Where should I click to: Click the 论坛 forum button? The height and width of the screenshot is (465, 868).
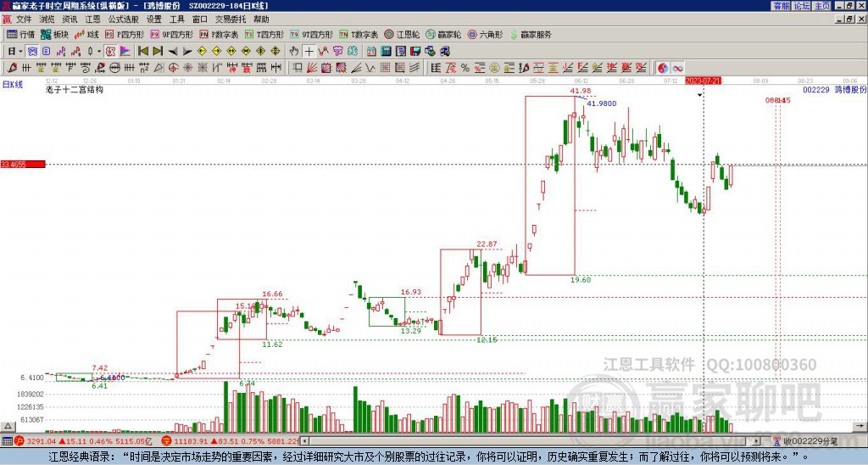pyautogui.click(x=801, y=6)
